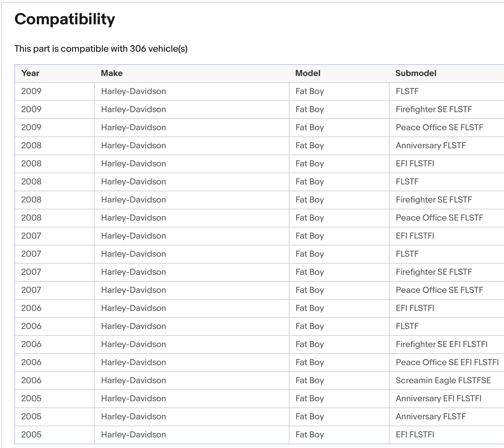Click the '306 vehicle(s)' compatibility text

[158, 49]
